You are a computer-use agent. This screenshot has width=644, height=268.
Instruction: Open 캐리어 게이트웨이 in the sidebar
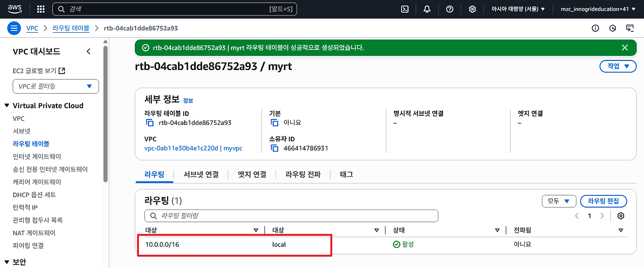37,182
